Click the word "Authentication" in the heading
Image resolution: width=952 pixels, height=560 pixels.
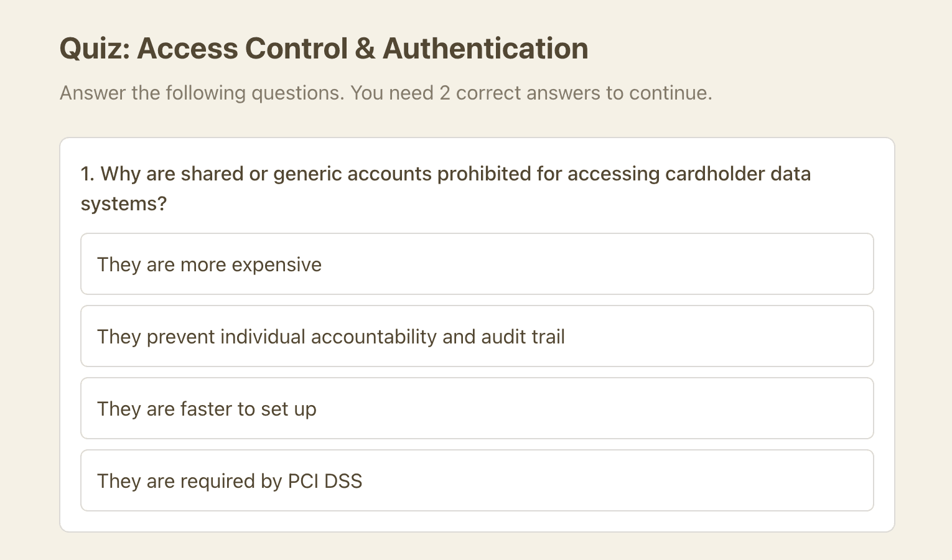(485, 49)
